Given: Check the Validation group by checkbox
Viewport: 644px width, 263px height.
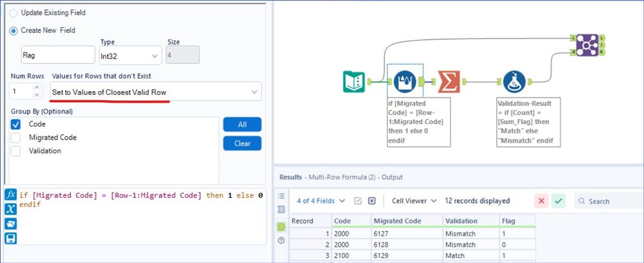Looking at the screenshot, I should point(15,151).
